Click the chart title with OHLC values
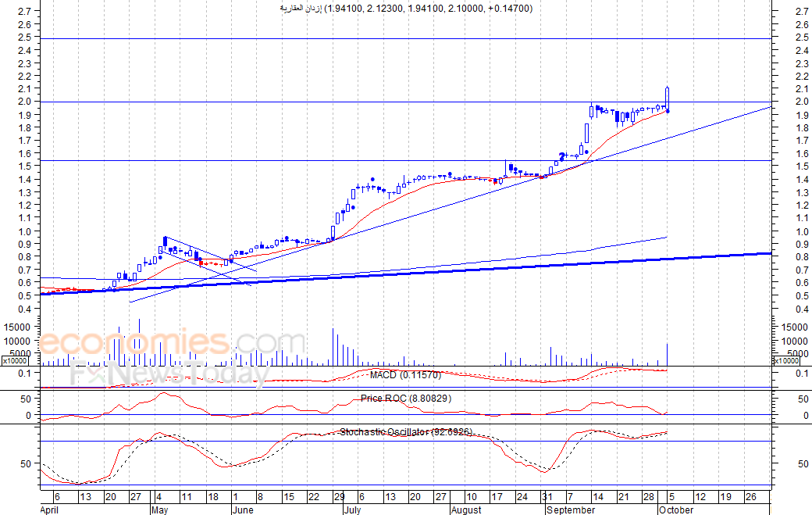812x515 pixels. click(x=406, y=9)
